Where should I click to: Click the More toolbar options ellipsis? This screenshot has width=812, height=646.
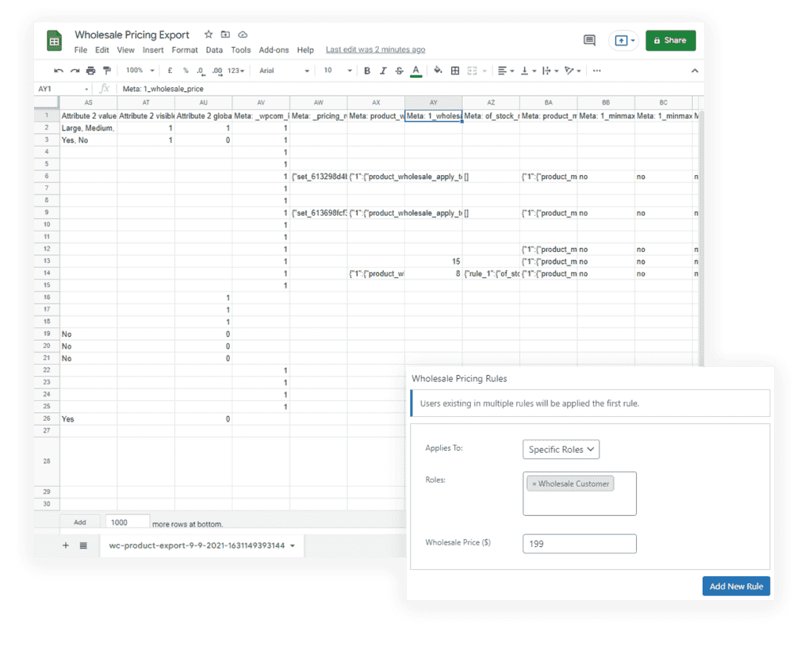596,71
